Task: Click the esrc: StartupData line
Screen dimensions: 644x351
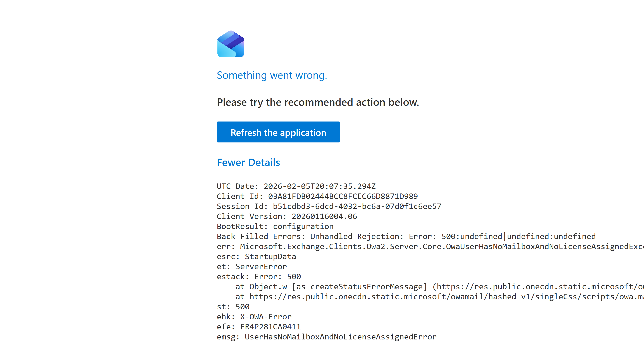Action: 256,257
